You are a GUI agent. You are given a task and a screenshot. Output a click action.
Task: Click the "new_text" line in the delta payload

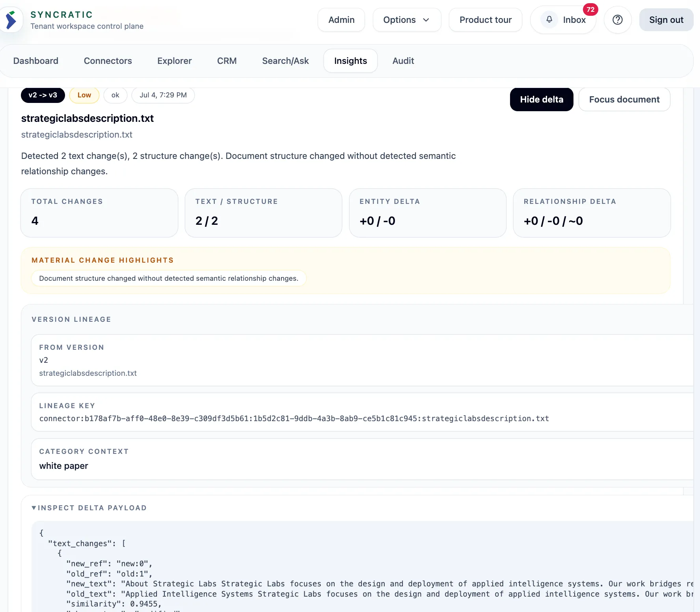coord(380,584)
